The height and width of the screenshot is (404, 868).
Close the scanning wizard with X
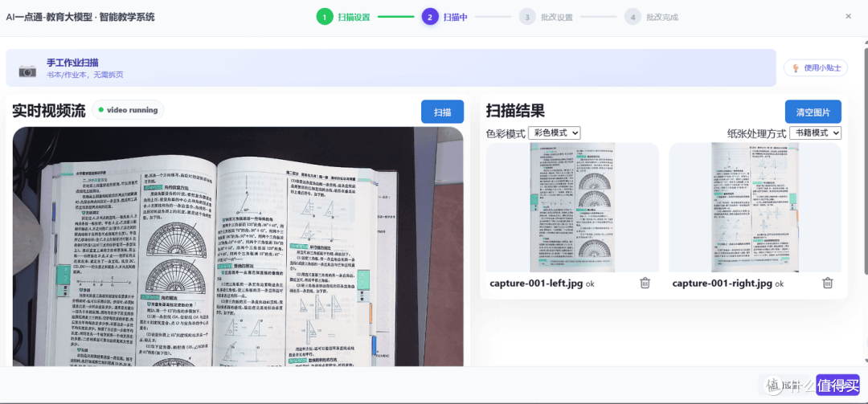(x=848, y=17)
